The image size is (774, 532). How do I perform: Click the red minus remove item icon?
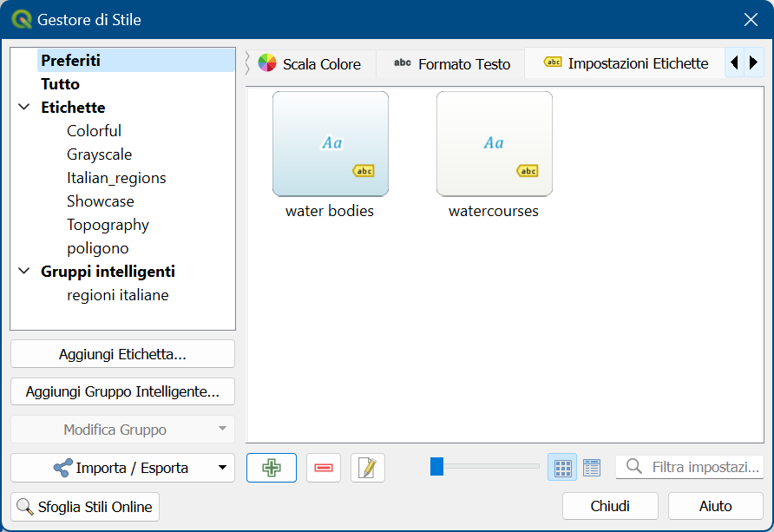pyautogui.click(x=324, y=468)
